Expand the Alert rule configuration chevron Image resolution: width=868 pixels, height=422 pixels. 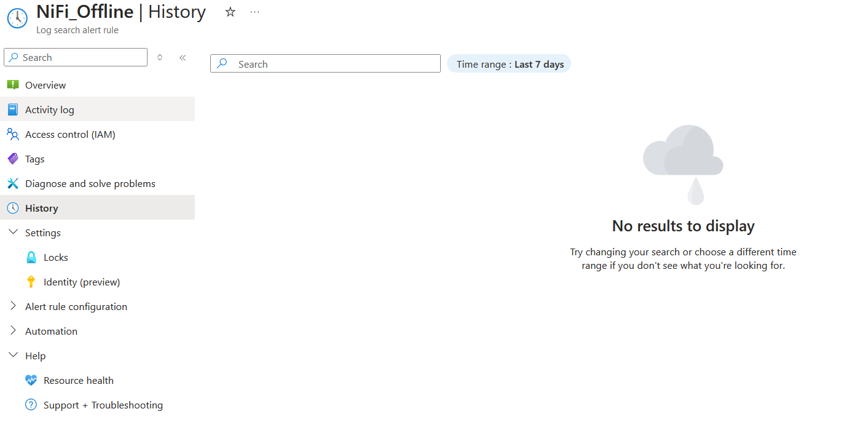13,306
